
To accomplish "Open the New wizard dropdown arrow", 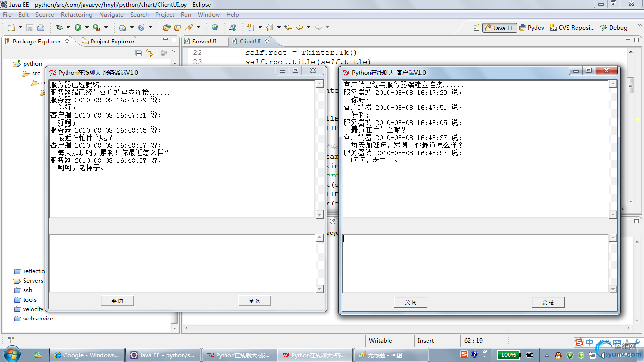I will tap(20, 28).
